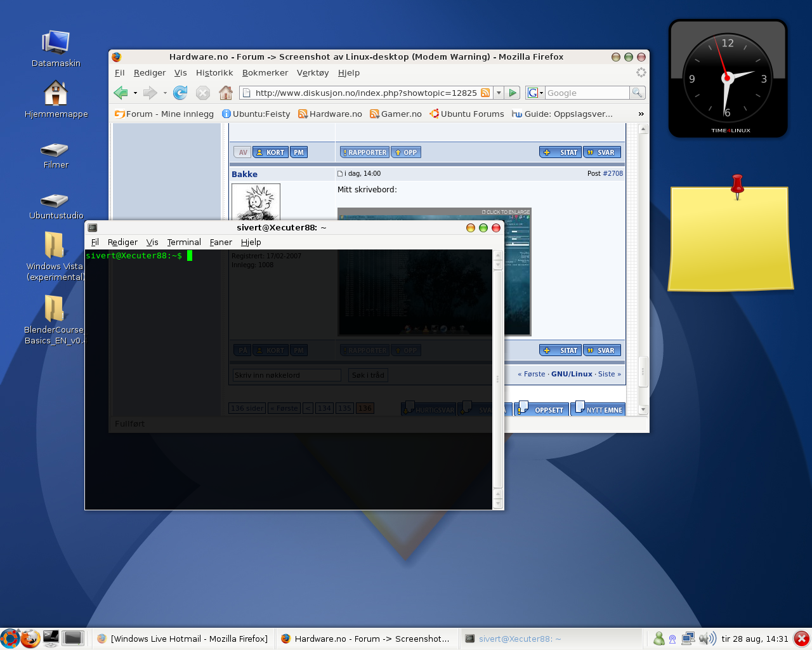This screenshot has height=650, width=812.
Task: Switch to sivert@Xecuter88 terminal taskbar item
Action: click(551, 639)
